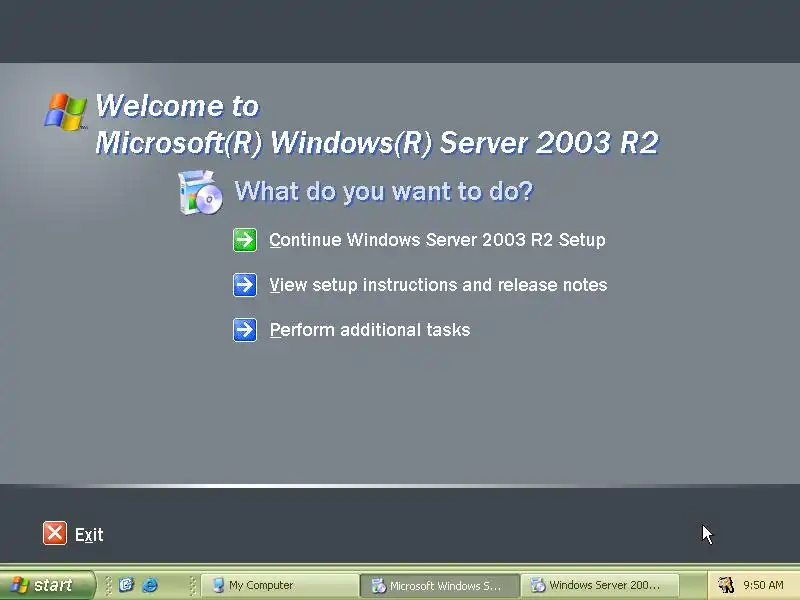The width and height of the screenshot is (800, 600).
Task: Open View setup instructions and release notes
Action: pos(438,285)
